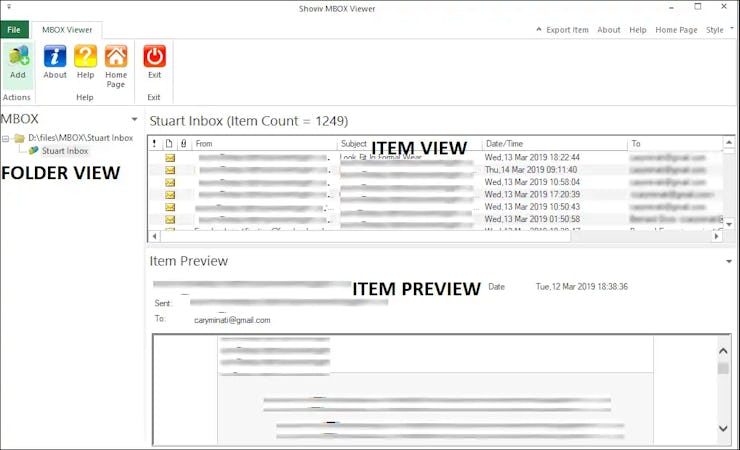The image size is (740, 450).
Task: Click the item list horizontal scrollbar track
Action: click(641, 236)
